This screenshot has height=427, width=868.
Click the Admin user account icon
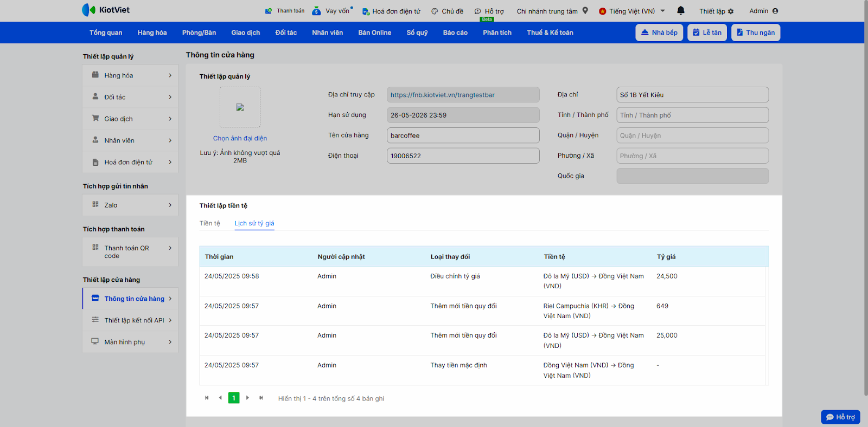(775, 11)
